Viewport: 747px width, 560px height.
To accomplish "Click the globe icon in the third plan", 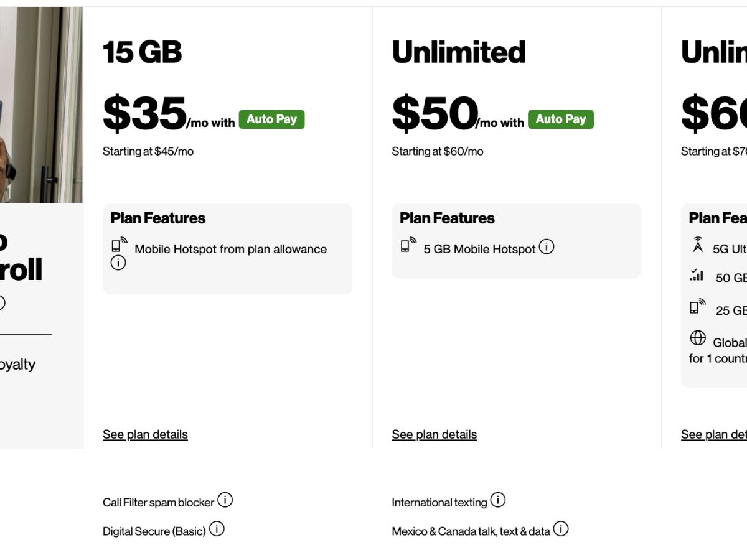I will point(698,338).
